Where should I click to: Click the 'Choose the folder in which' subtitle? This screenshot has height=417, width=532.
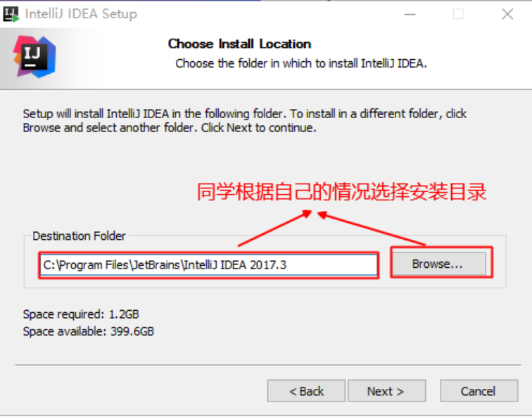point(301,63)
